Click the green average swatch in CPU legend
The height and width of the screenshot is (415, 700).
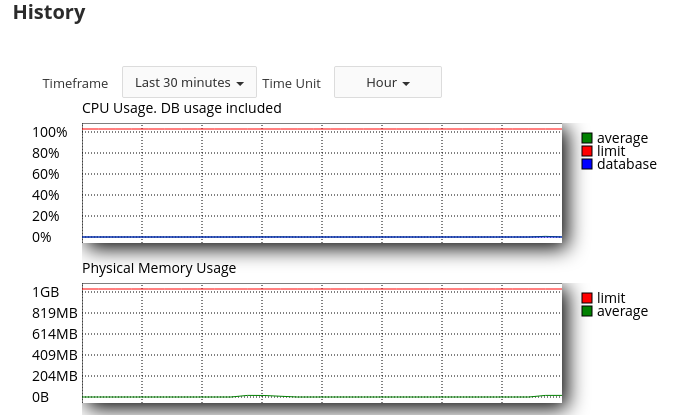(x=587, y=138)
